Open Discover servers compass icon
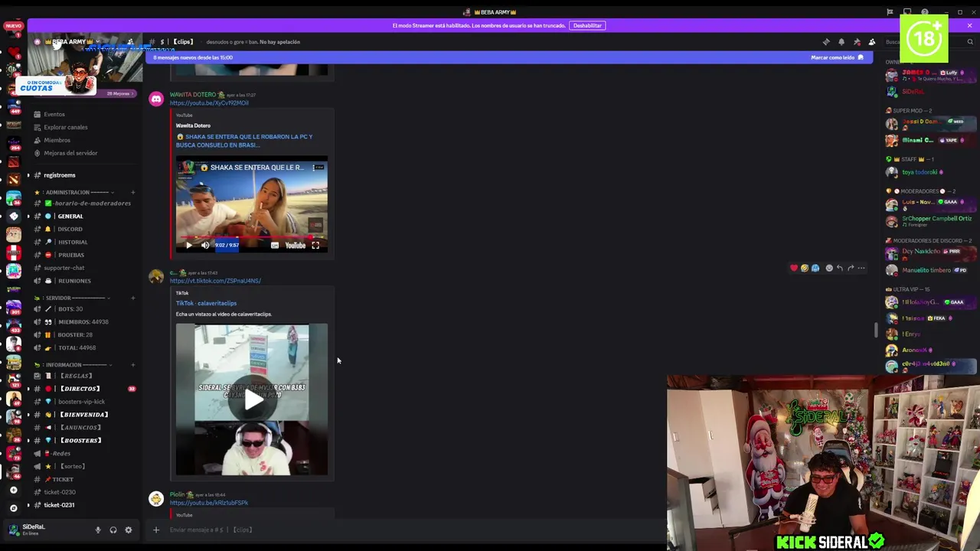980x551 pixels. point(13,508)
